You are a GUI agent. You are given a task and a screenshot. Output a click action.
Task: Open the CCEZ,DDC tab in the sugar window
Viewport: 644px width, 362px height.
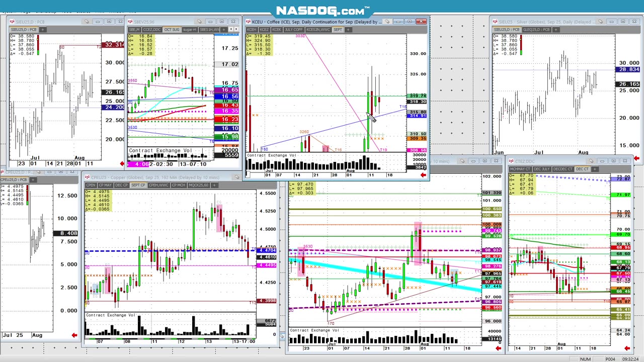(152, 29)
